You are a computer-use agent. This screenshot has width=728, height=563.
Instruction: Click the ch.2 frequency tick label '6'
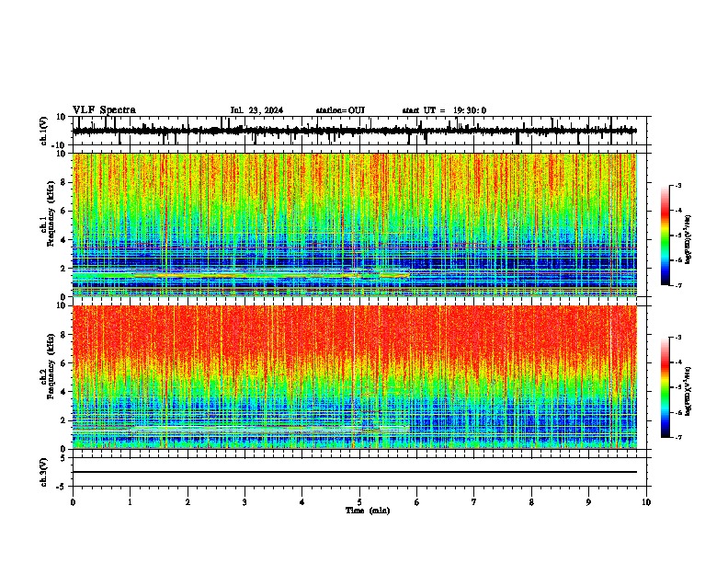point(64,363)
